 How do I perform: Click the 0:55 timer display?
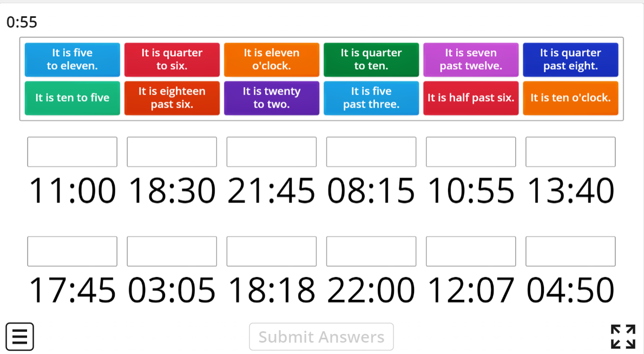(22, 22)
